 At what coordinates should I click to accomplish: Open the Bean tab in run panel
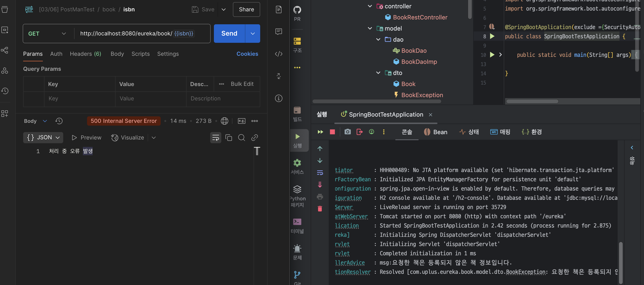(435, 132)
